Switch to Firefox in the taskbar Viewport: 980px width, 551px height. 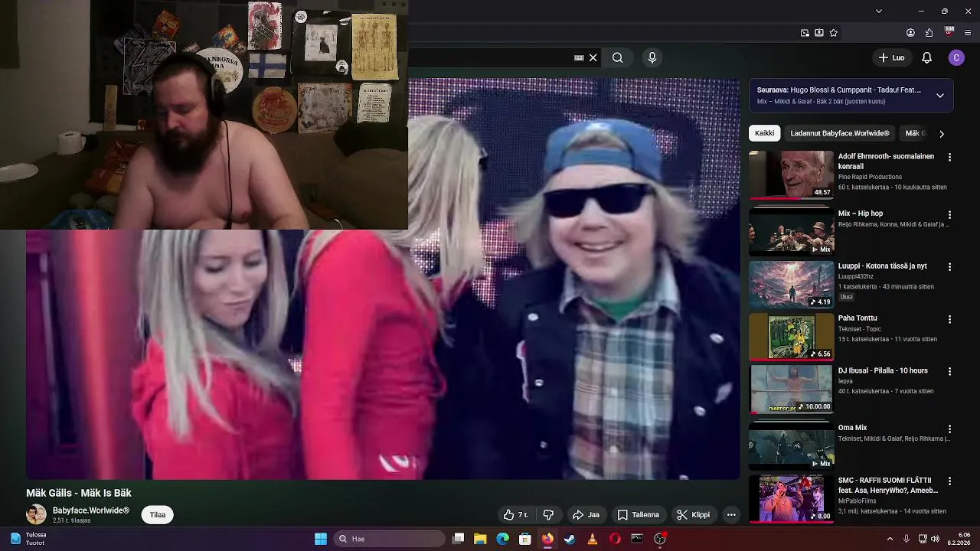(x=547, y=539)
